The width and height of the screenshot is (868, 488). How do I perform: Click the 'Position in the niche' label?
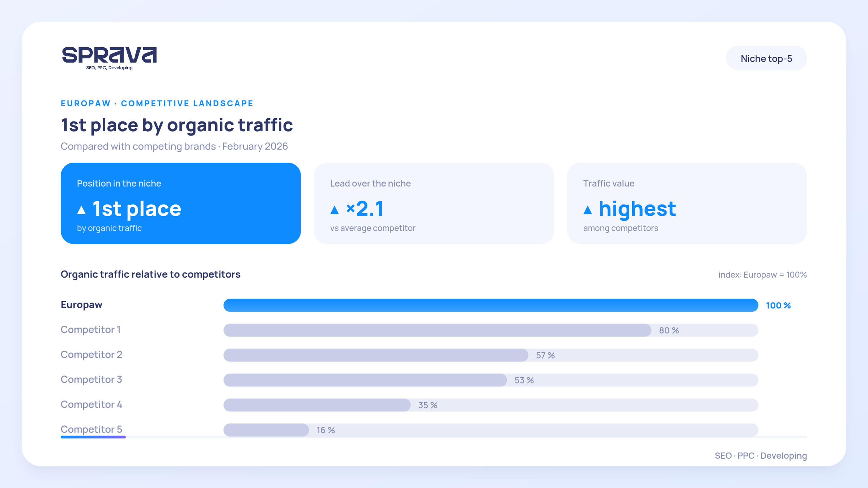pyautogui.click(x=119, y=184)
